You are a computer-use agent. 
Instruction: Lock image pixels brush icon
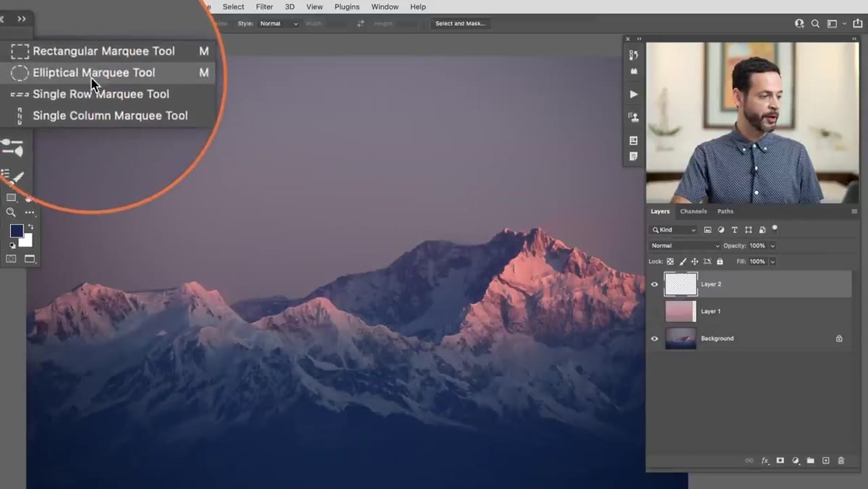coord(683,262)
